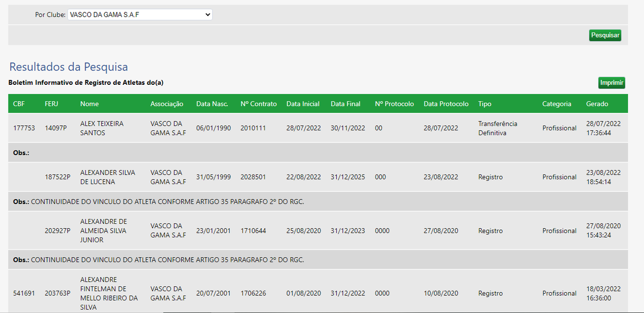Select the Nome column header

[89, 104]
